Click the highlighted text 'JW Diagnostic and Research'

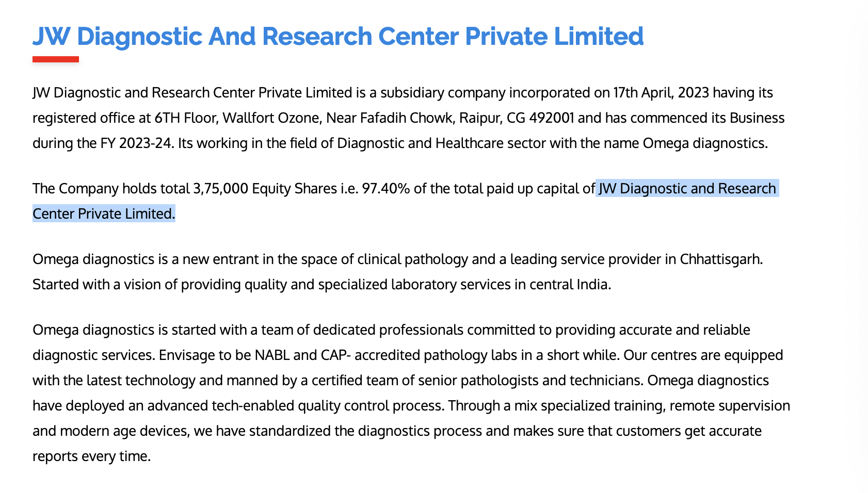(687, 188)
